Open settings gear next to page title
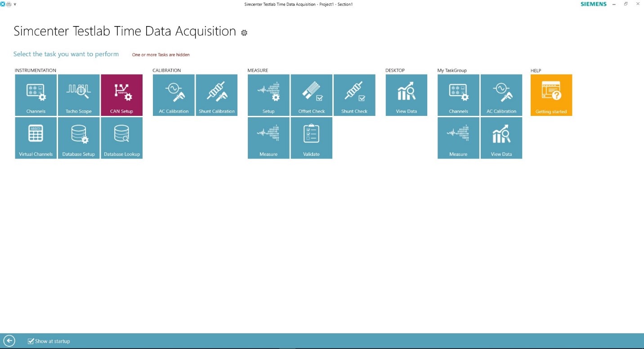 click(x=244, y=33)
